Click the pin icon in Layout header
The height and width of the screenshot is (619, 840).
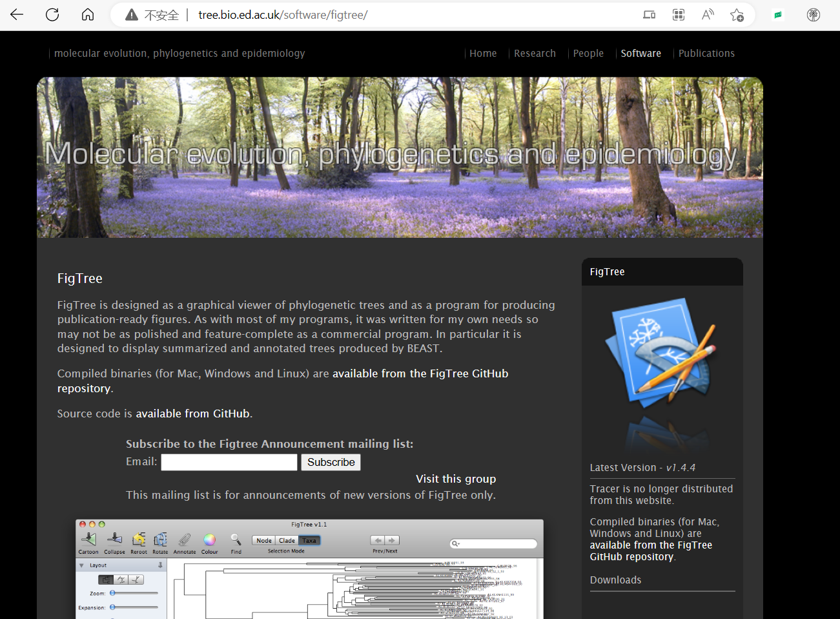pos(160,565)
